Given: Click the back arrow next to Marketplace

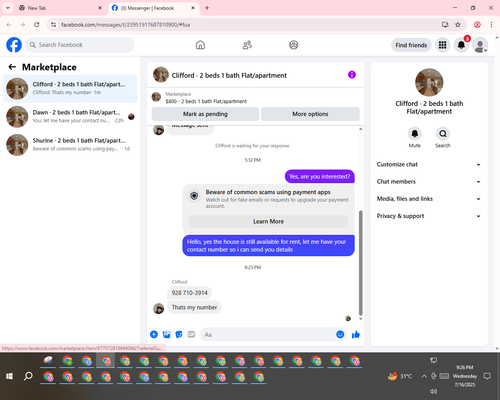Looking at the screenshot, I should [x=12, y=67].
